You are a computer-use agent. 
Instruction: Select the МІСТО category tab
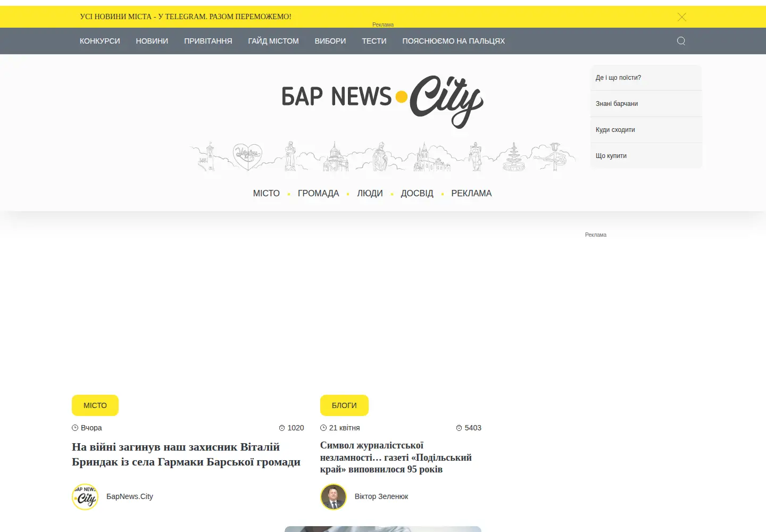pyautogui.click(x=267, y=194)
